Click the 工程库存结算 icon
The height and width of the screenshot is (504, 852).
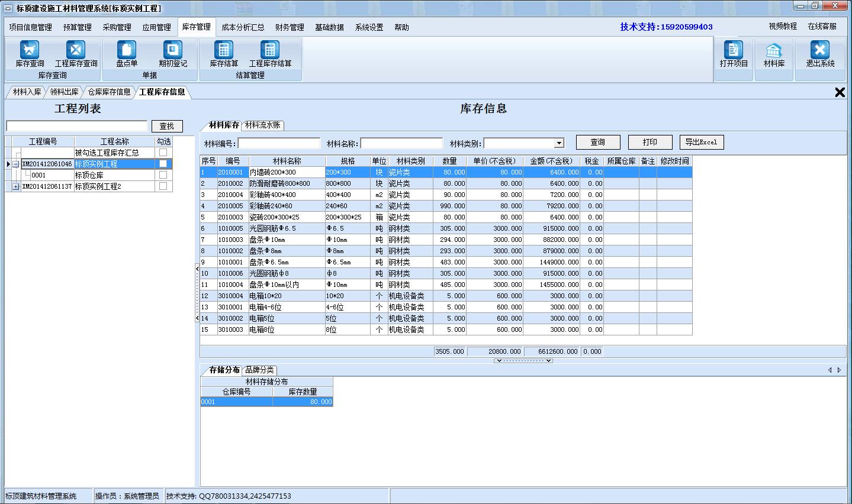pos(270,57)
